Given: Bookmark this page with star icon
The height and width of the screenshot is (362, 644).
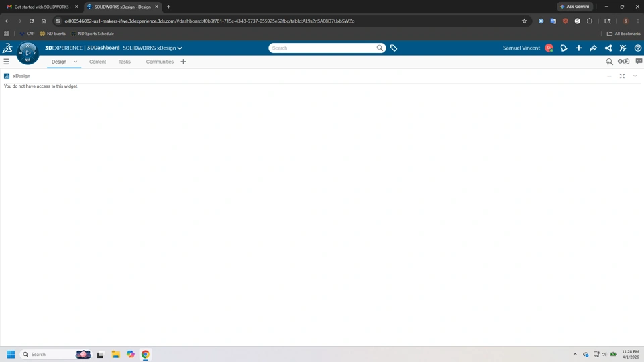Looking at the screenshot, I should pyautogui.click(x=524, y=21).
